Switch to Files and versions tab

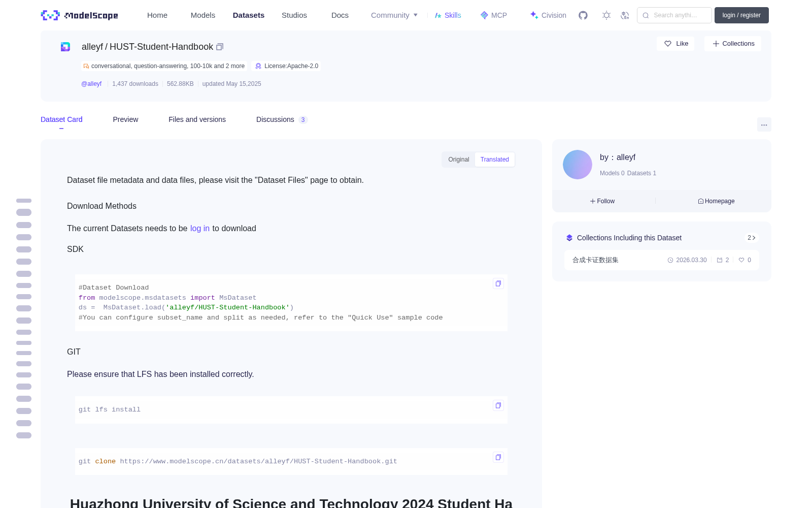(x=197, y=119)
